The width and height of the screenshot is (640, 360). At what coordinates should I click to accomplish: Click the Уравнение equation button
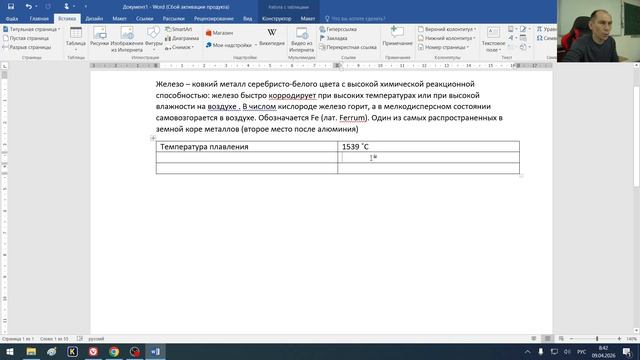click(546, 29)
